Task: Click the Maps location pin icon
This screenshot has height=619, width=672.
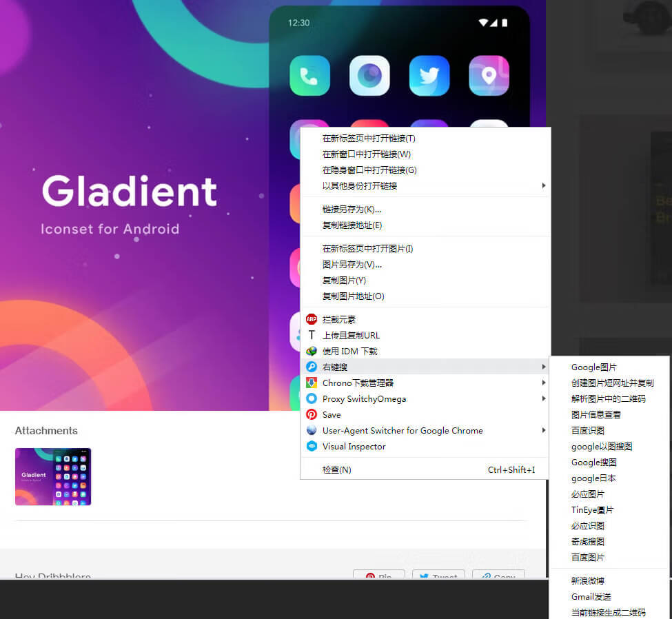Action: [x=489, y=75]
